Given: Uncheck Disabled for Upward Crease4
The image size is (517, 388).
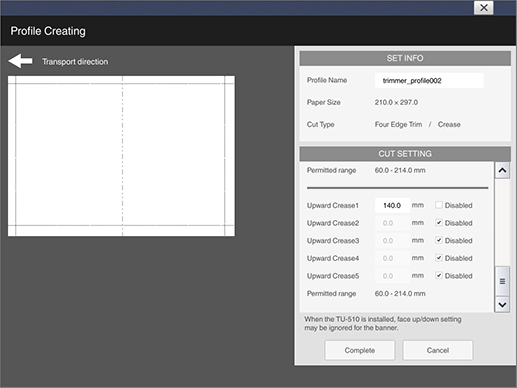Looking at the screenshot, I should point(439,258).
